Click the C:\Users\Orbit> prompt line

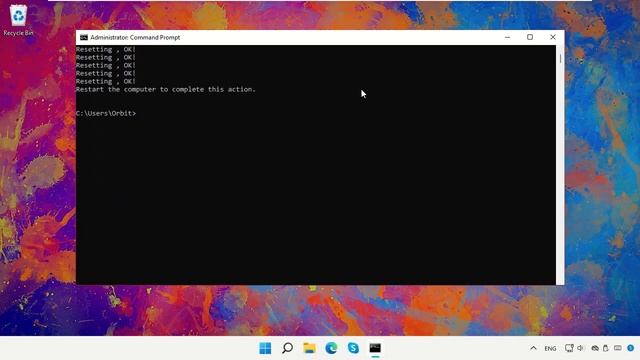point(106,113)
